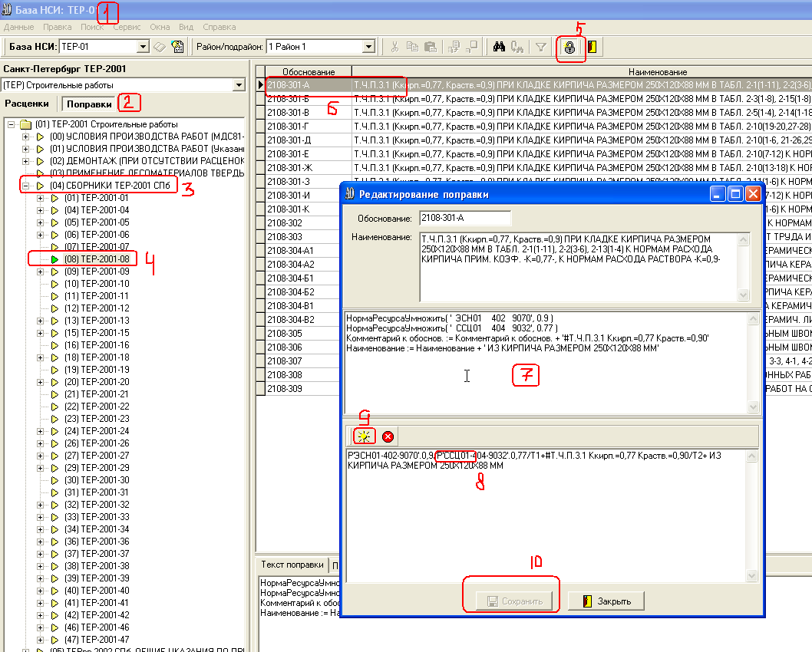Collapse the (04) СБОРНИКИ ТЕР-2001 СПб node
Screen dimensions: 812x652
click(25, 186)
